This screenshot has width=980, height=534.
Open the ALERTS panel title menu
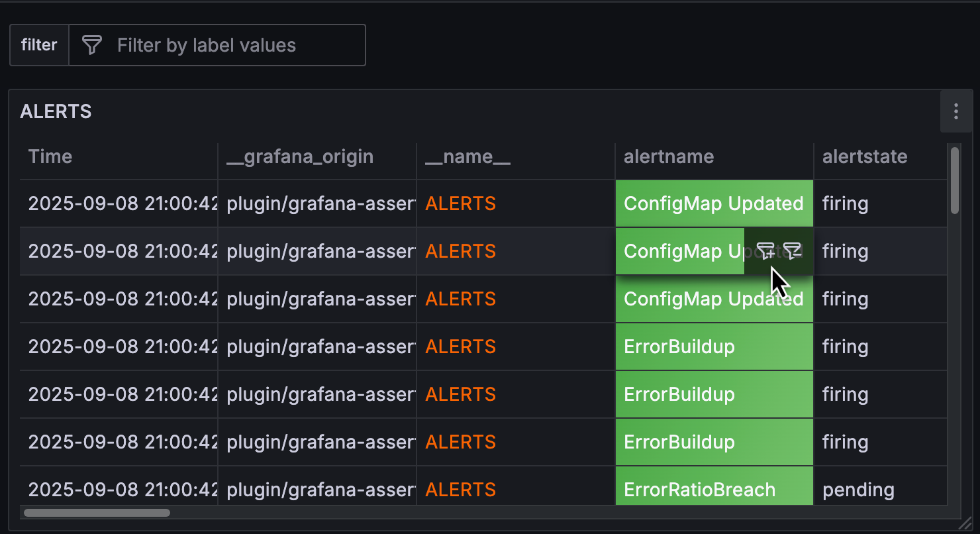pyautogui.click(x=56, y=111)
